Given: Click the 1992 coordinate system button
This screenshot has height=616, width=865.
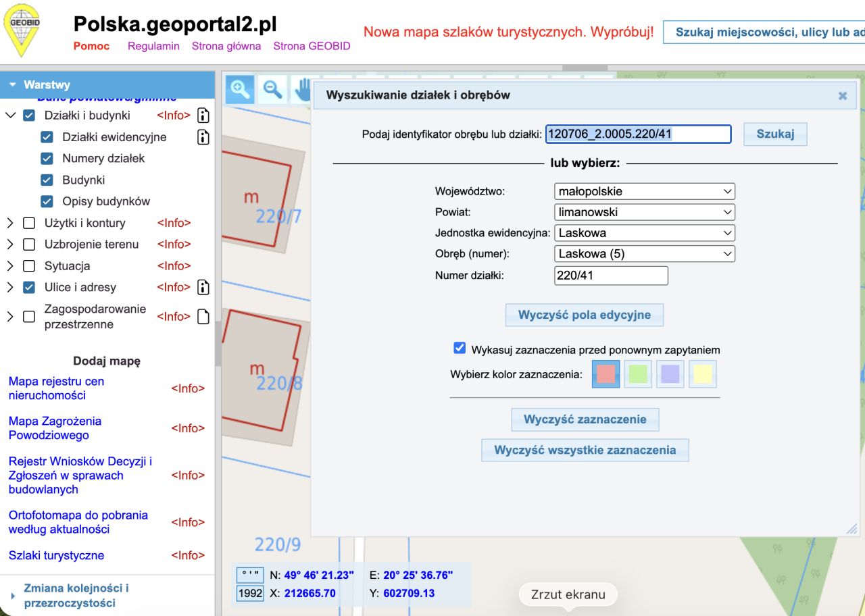Looking at the screenshot, I should (x=250, y=593).
